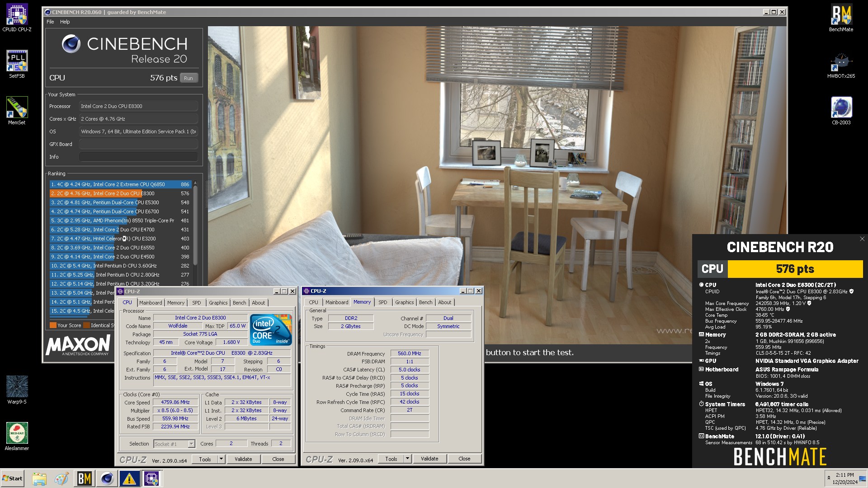Open yellow warning triangle taskbar item
Screen dimensions: 868x488
point(129,478)
